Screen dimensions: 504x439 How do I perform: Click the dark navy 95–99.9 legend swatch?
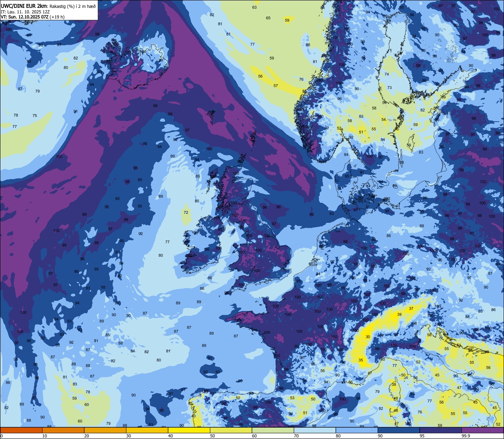pos(441,430)
